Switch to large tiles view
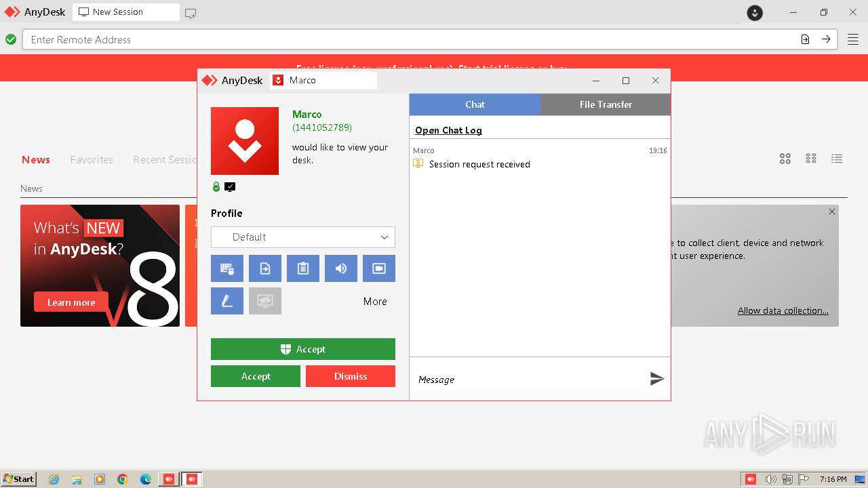This screenshot has width=868, height=488. click(x=785, y=159)
